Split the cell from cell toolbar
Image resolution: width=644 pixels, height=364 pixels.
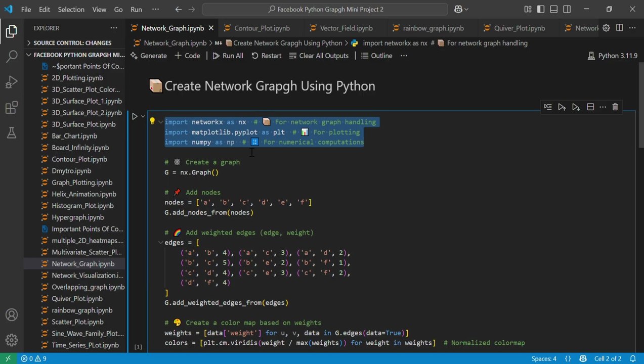point(590,107)
